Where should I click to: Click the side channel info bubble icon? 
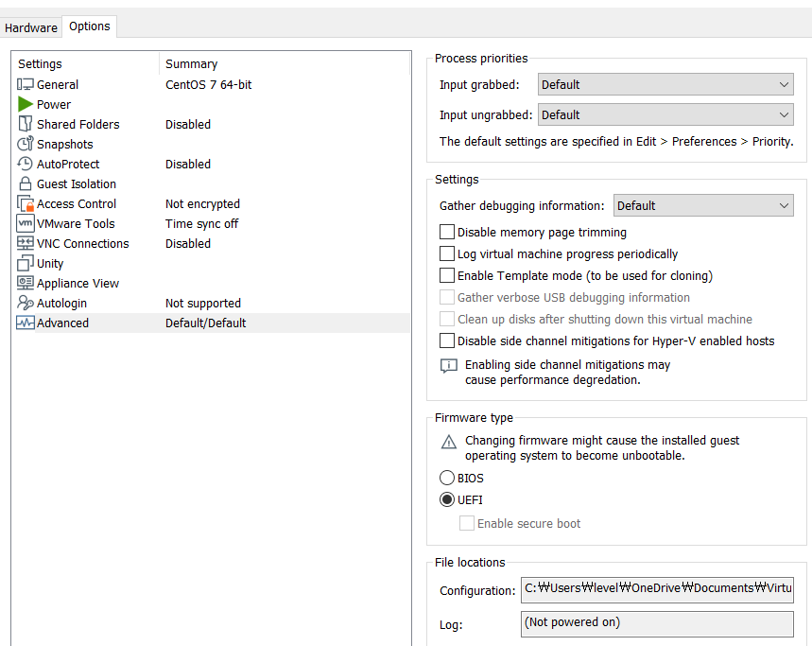click(448, 366)
